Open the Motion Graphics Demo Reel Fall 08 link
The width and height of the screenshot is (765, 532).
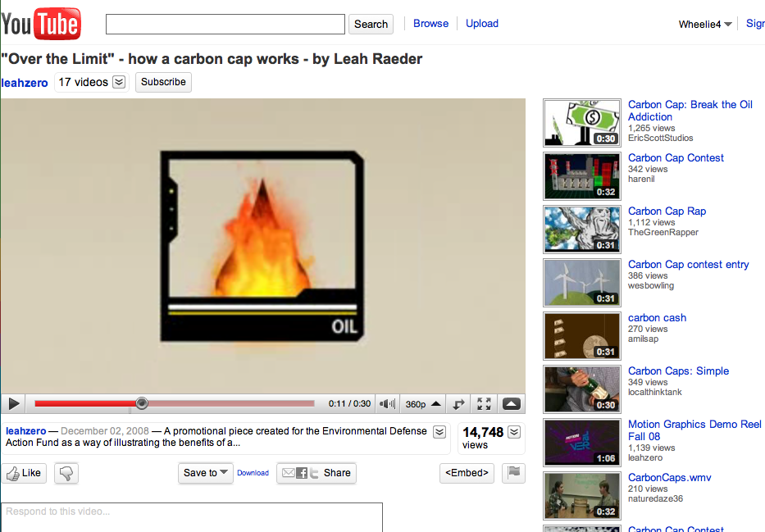[x=694, y=430]
